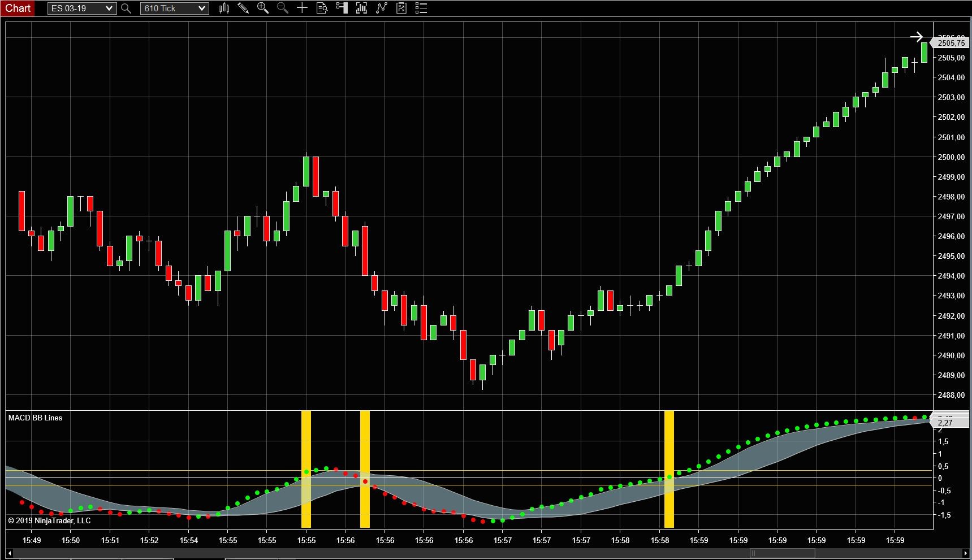Click the 2498,00 price axis label
This screenshot has width=972, height=560.
pos(951,197)
